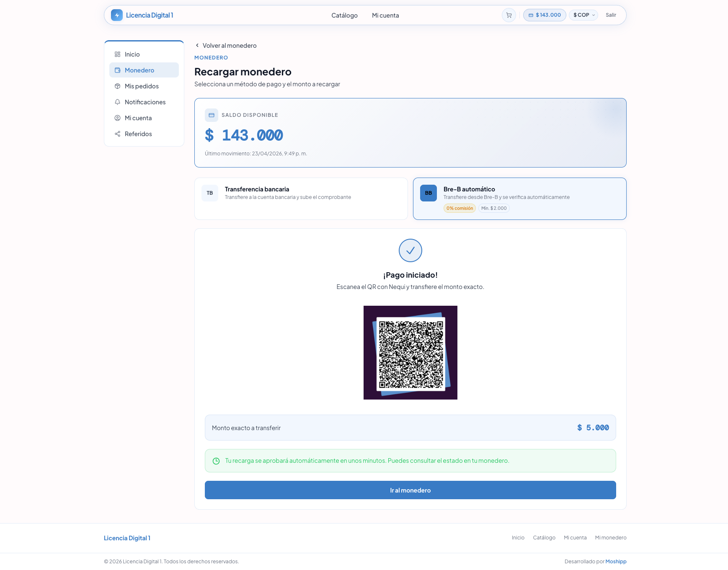The image size is (728, 570).
Task: Click the Mis pedidos package icon
Action: point(118,86)
